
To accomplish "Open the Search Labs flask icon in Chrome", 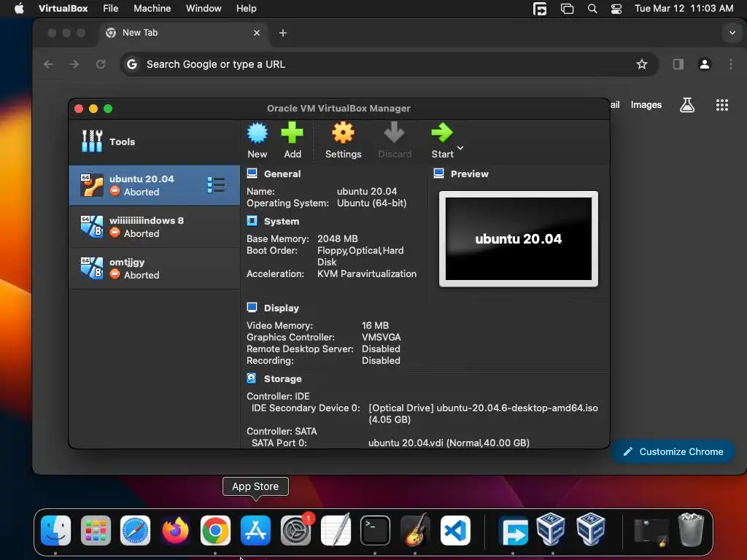I will pos(687,105).
